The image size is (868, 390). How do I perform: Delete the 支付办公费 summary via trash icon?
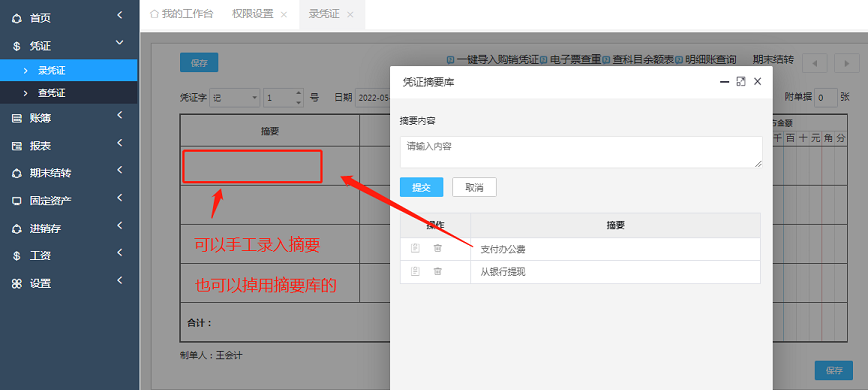pyautogui.click(x=437, y=248)
